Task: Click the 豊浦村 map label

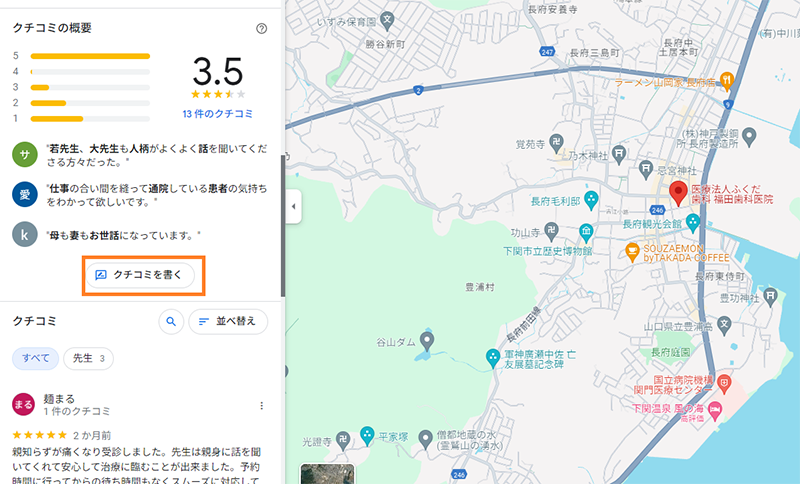Action: (x=480, y=287)
